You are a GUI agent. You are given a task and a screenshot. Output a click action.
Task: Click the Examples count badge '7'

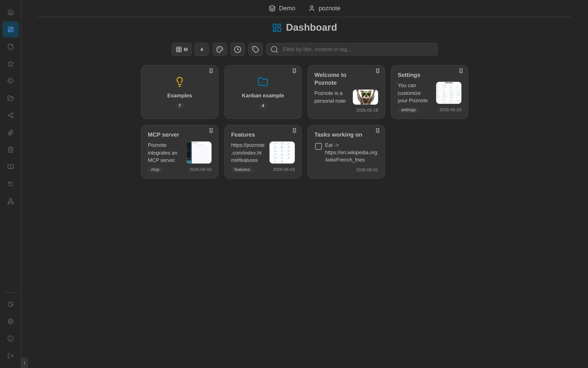tap(179, 106)
